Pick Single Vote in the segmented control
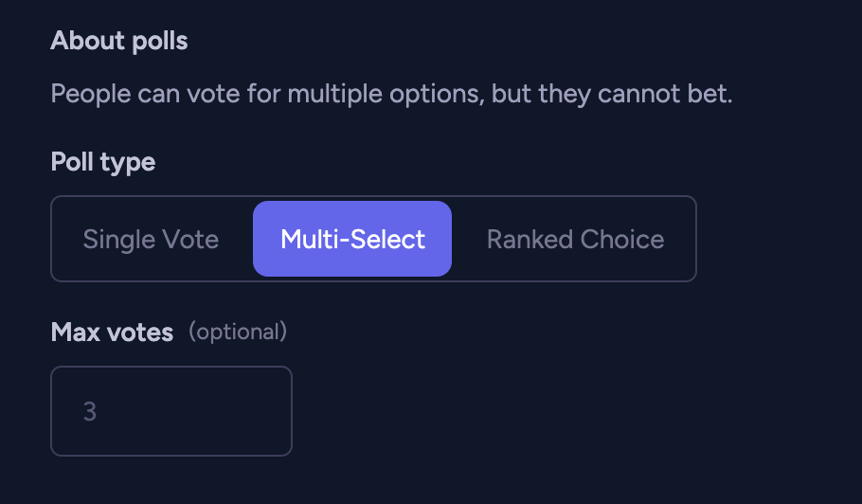 pos(152,239)
